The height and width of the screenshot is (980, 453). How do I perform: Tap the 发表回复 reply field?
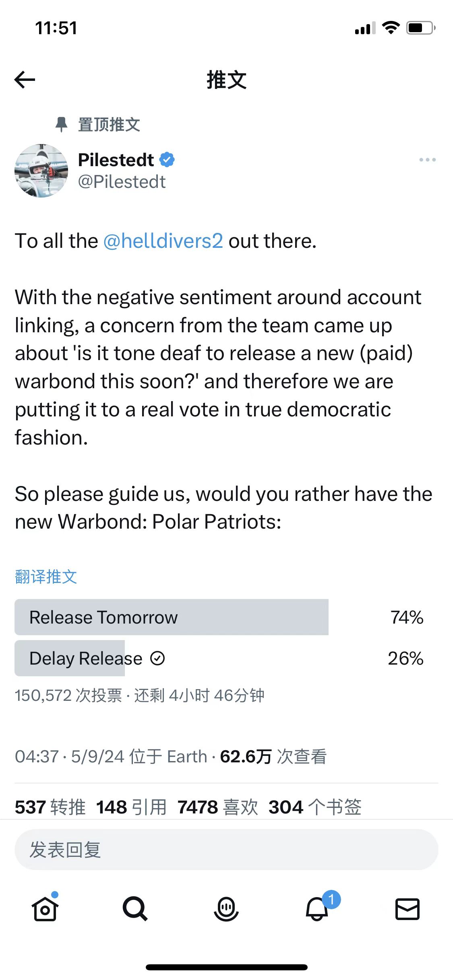[x=226, y=850]
